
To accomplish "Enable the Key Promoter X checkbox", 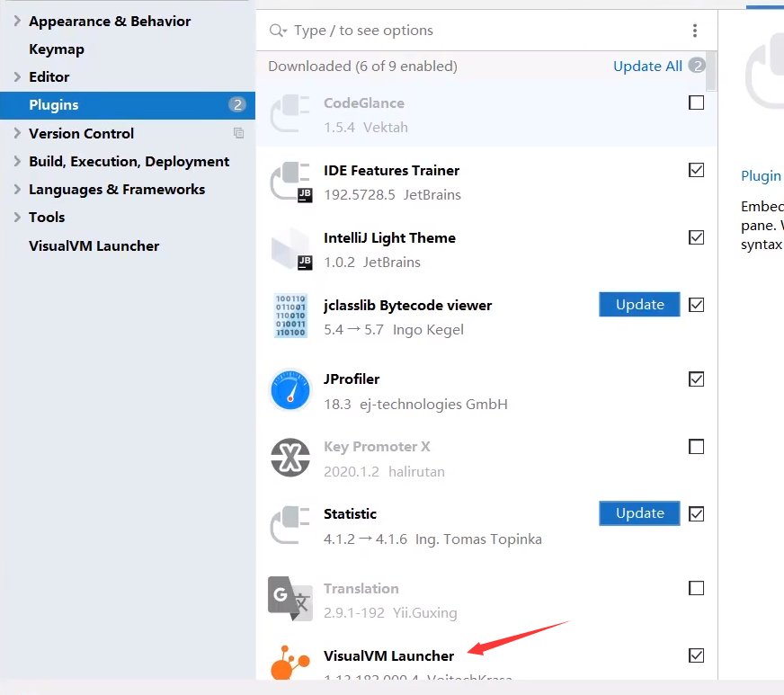I will coord(696,446).
